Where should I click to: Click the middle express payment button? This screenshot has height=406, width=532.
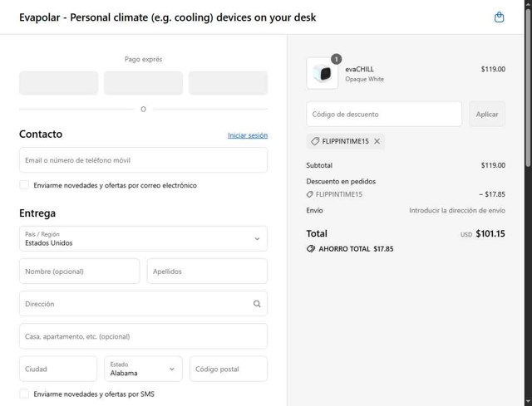(x=143, y=83)
